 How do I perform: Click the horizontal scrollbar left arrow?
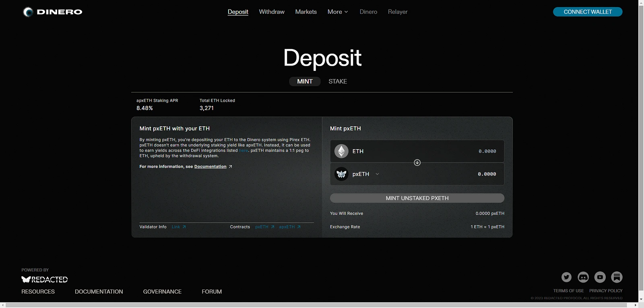click(x=3, y=305)
